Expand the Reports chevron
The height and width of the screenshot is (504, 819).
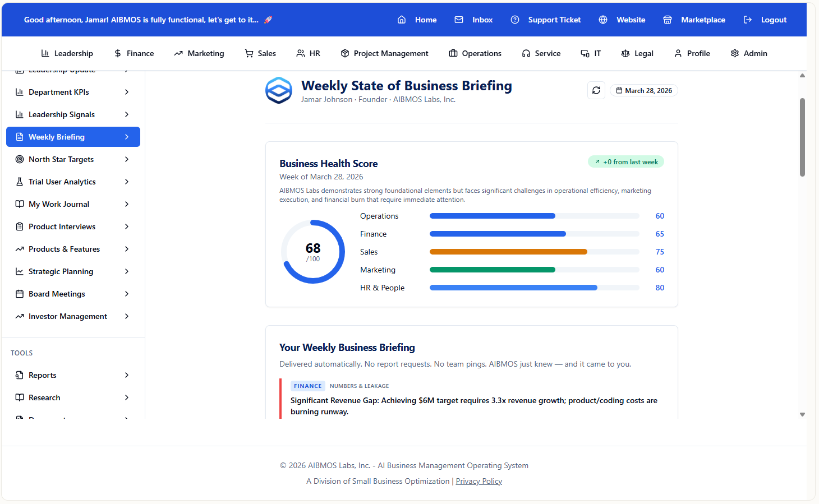(127, 375)
